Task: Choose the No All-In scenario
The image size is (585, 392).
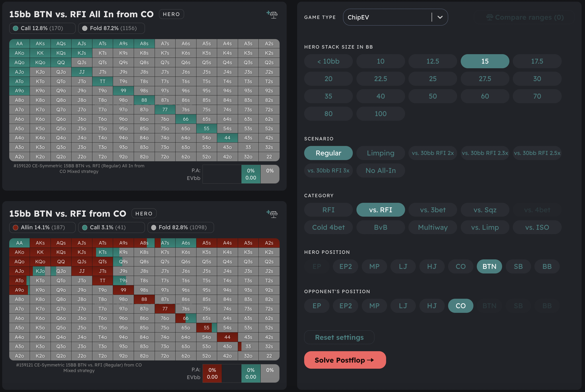Action: [x=380, y=170]
